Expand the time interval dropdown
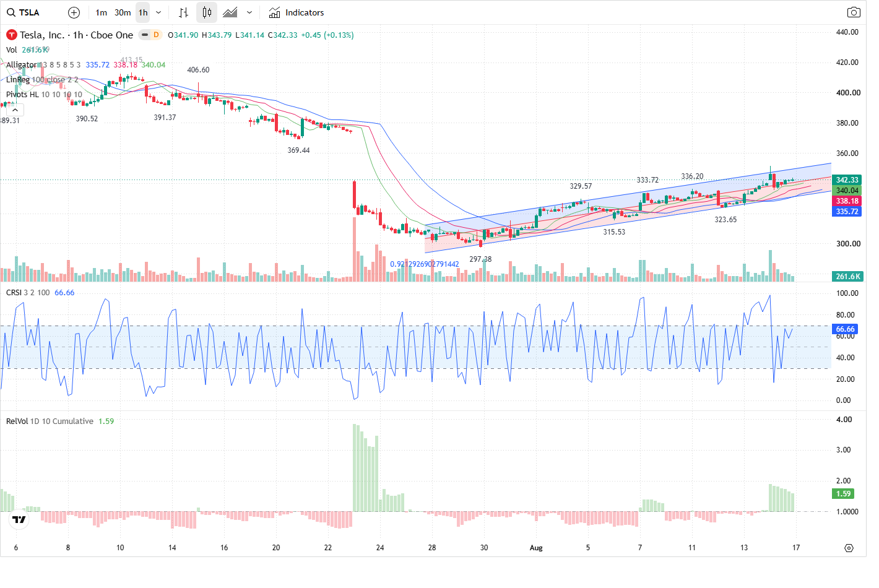 coord(158,12)
